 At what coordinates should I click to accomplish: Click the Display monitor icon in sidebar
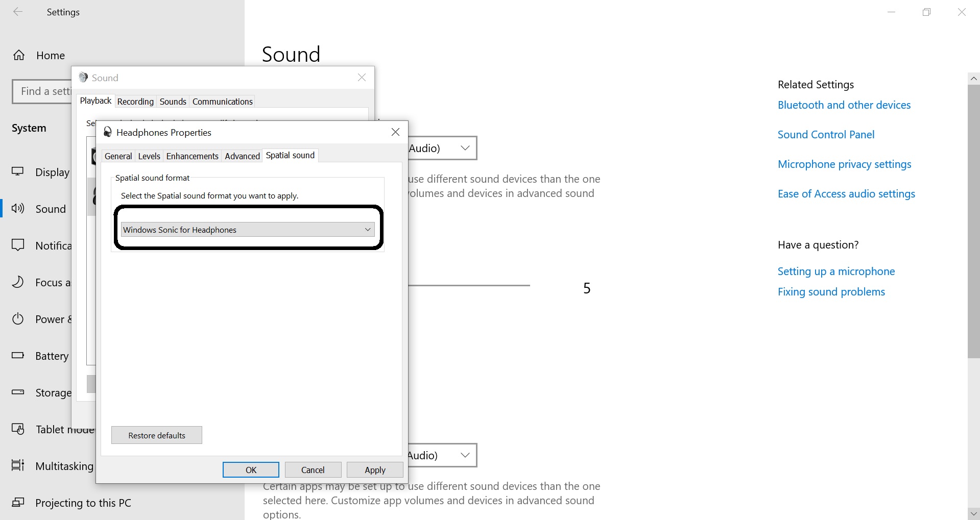pyautogui.click(x=18, y=172)
